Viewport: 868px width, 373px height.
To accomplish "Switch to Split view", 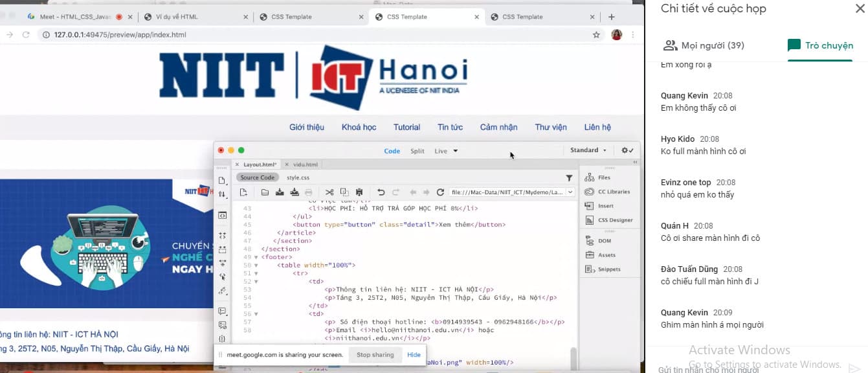I will pos(417,151).
